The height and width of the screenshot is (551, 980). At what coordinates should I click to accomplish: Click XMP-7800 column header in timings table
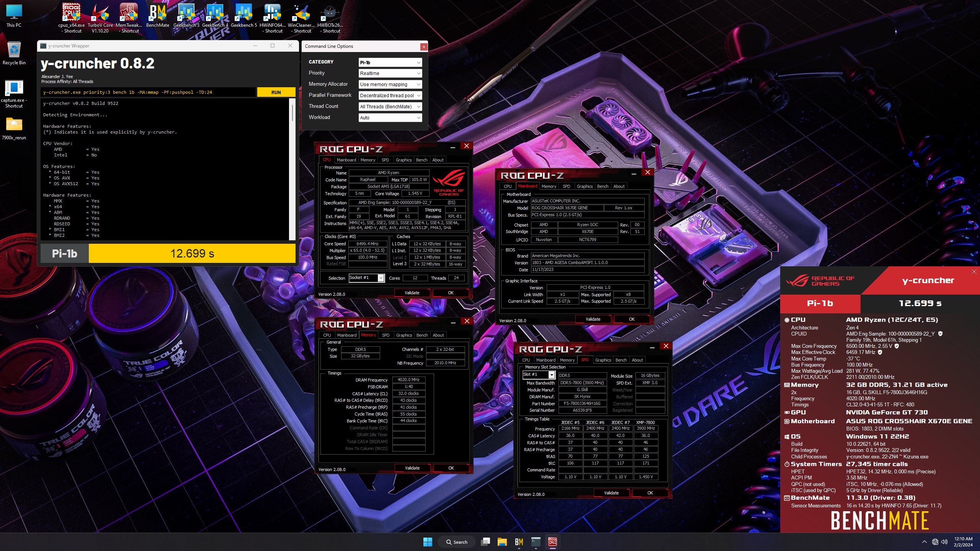645,422
